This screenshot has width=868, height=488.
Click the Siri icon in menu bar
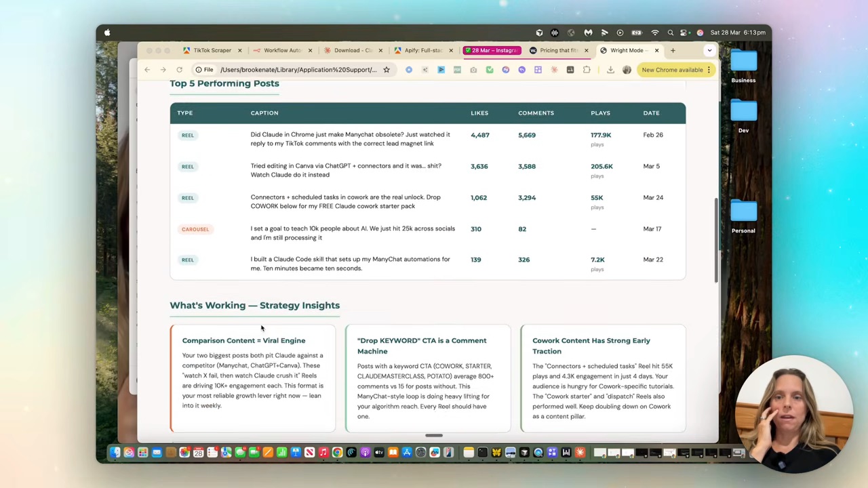click(701, 33)
